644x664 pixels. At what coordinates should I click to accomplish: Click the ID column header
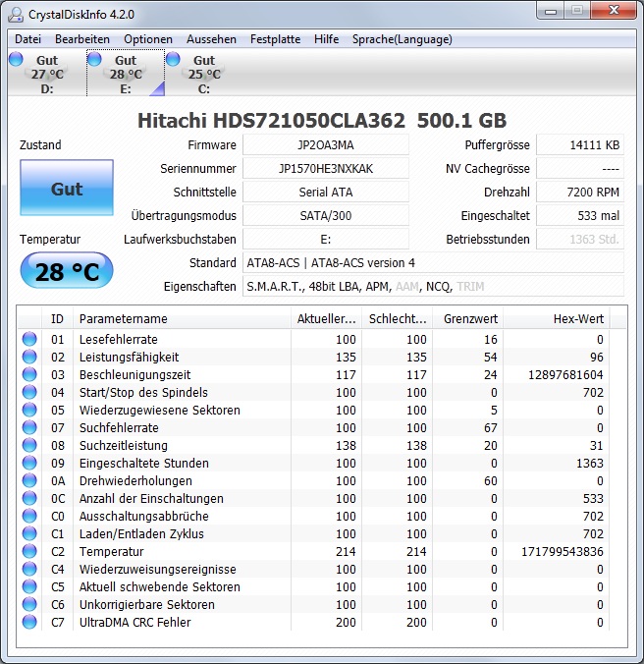(x=57, y=319)
